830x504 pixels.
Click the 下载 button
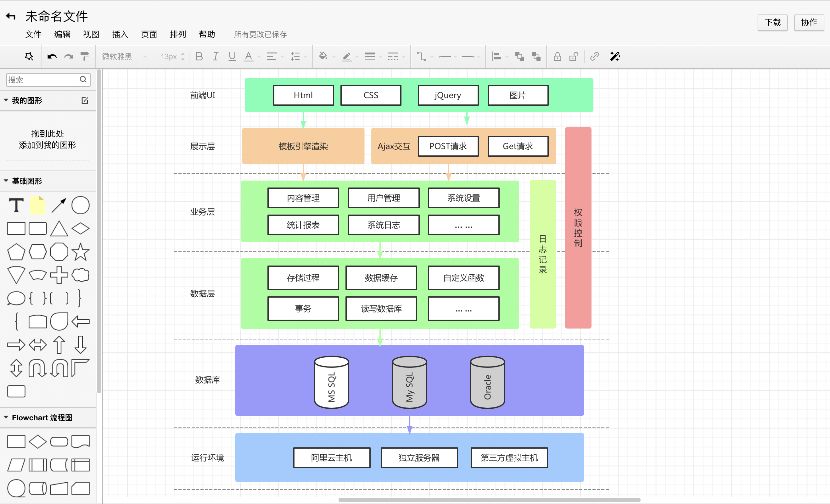[x=771, y=23]
